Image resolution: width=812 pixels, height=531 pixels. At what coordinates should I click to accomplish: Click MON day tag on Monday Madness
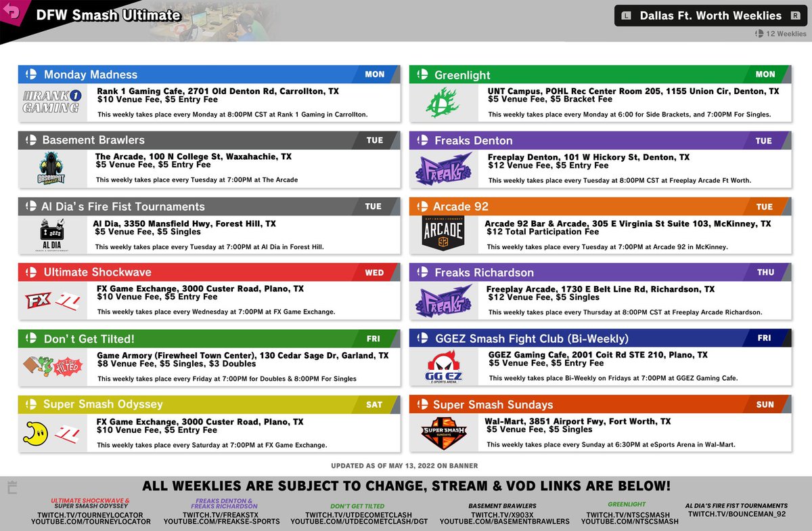375,75
